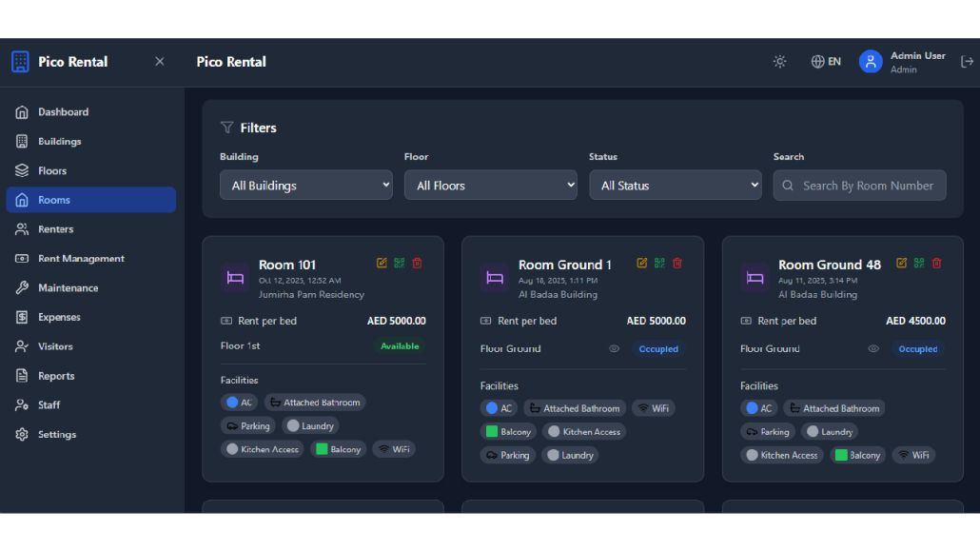
Task: Open the QR code icon for Room Ground 1
Action: (x=659, y=264)
